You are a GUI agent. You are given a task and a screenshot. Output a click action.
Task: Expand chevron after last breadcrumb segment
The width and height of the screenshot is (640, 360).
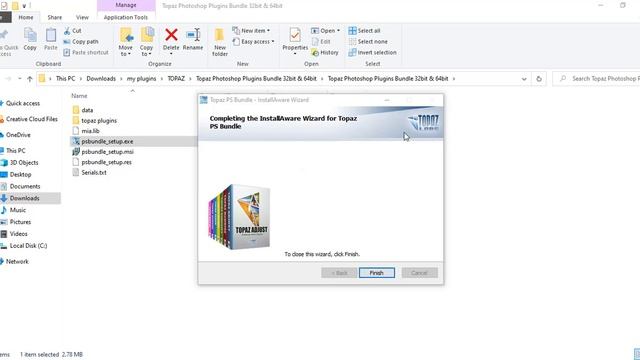pyautogui.click(x=454, y=79)
